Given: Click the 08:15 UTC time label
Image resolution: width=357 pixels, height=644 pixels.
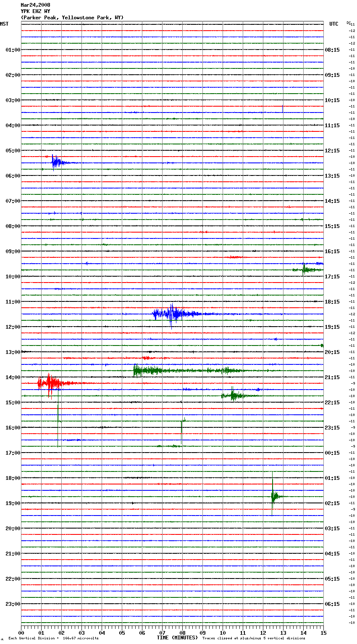Looking at the screenshot, I should [332, 50].
